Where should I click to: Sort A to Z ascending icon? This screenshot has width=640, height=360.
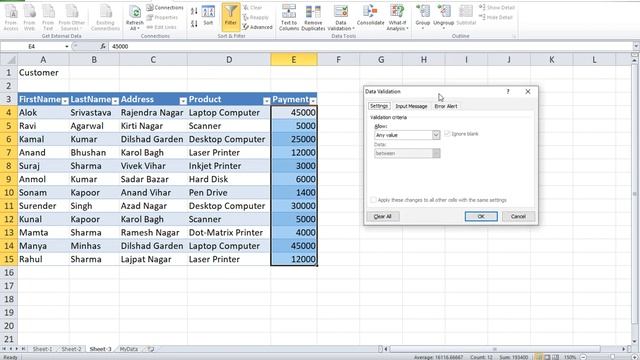click(194, 11)
